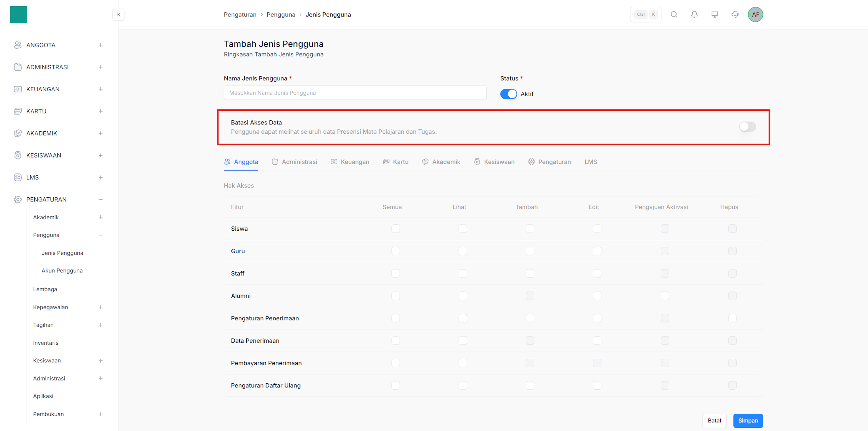Collapse the Pengguna submenu minus sign
The image size is (868, 431).
[100, 235]
